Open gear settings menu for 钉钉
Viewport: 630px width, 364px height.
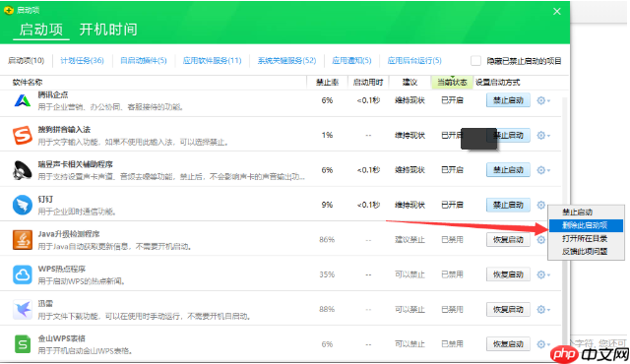click(x=541, y=205)
